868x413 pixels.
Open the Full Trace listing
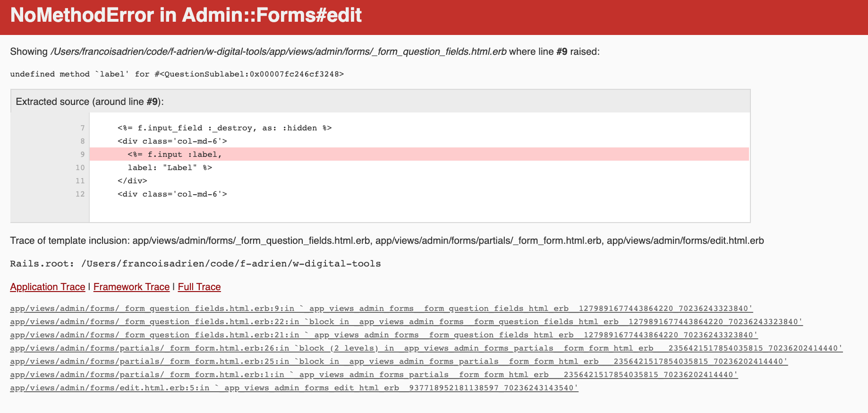(199, 287)
